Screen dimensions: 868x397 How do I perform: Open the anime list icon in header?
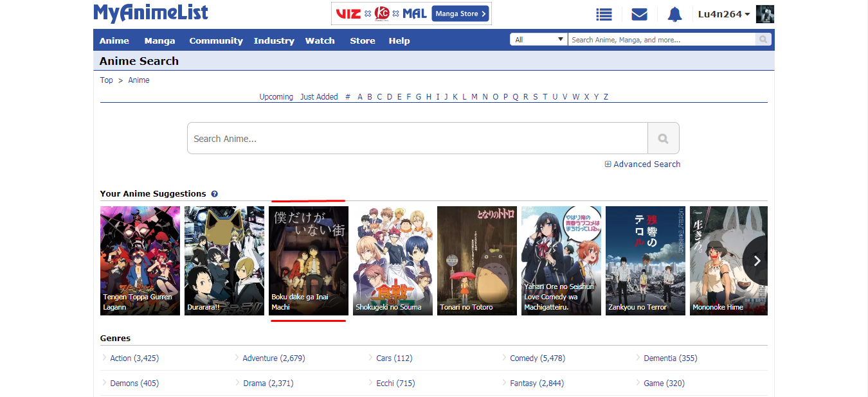[x=603, y=14]
